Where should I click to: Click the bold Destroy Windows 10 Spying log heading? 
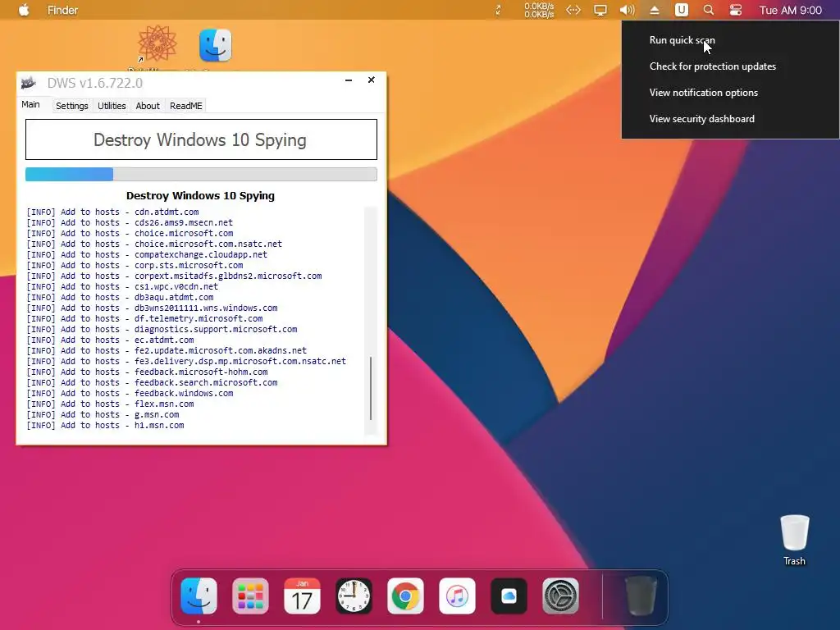(200, 195)
